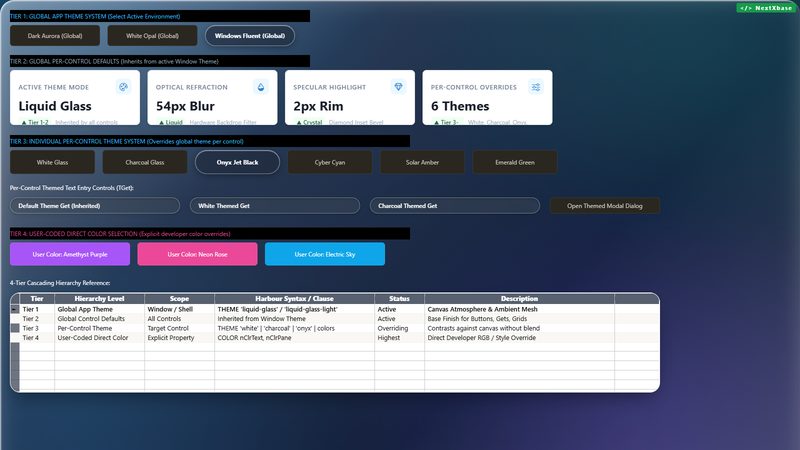Click the Harbour Syntax / Clause column header
The height and width of the screenshot is (450, 800).
click(294, 298)
